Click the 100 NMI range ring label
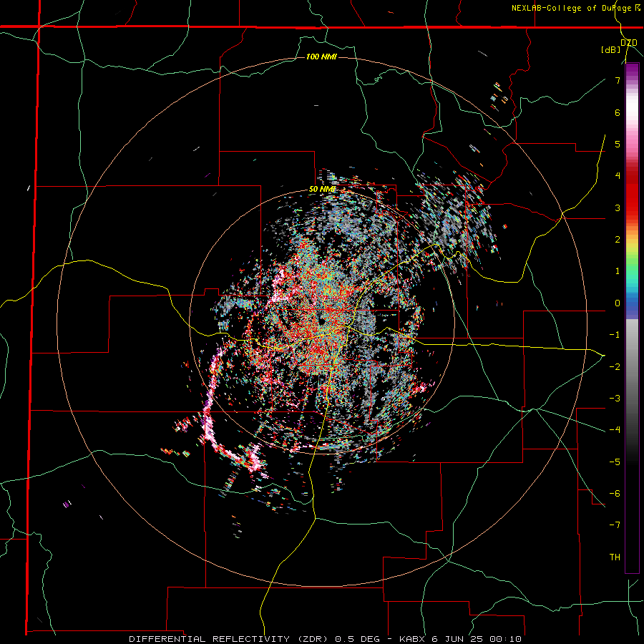The height and width of the screenshot is (644, 644). [x=321, y=57]
